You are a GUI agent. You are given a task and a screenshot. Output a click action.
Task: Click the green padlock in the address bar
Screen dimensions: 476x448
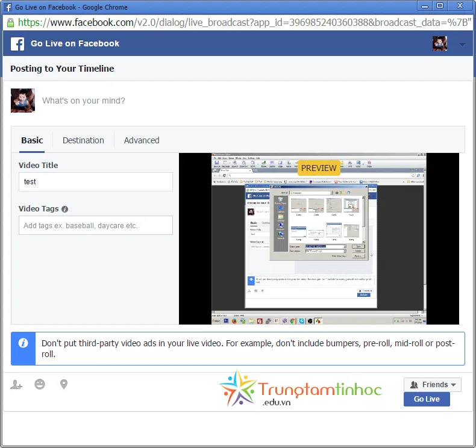click(10, 22)
